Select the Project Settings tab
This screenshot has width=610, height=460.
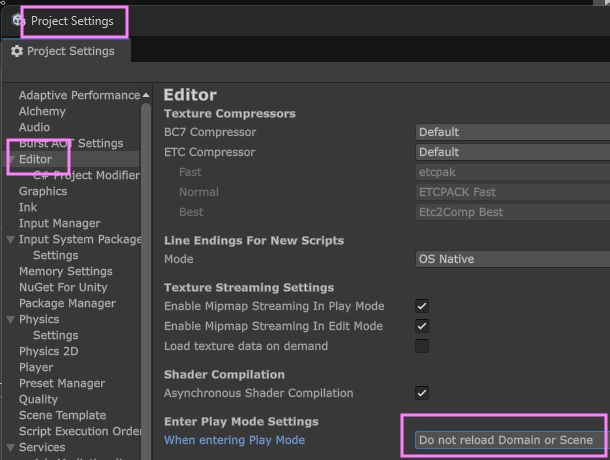[x=66, y=51]
